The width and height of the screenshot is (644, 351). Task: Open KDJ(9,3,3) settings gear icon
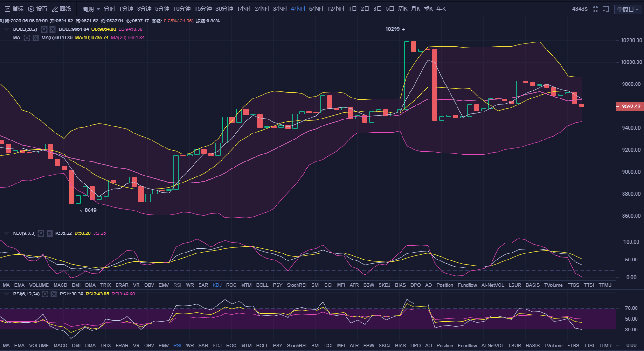[x=41, y=233]
